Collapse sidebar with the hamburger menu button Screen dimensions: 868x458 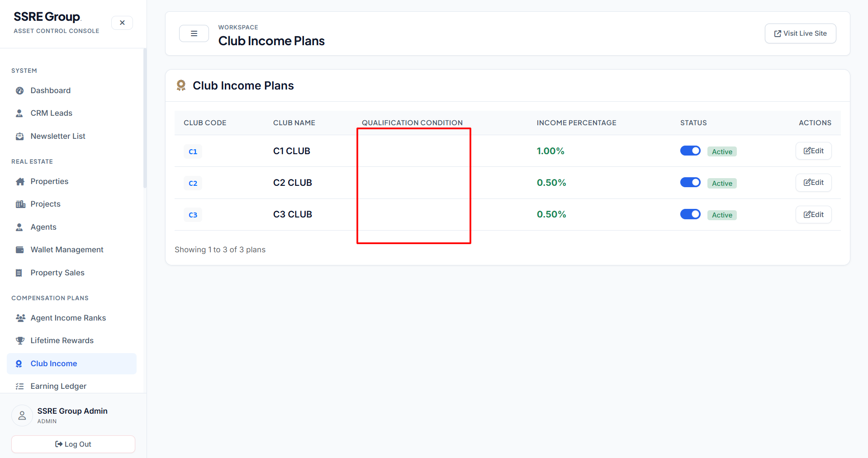194,33
